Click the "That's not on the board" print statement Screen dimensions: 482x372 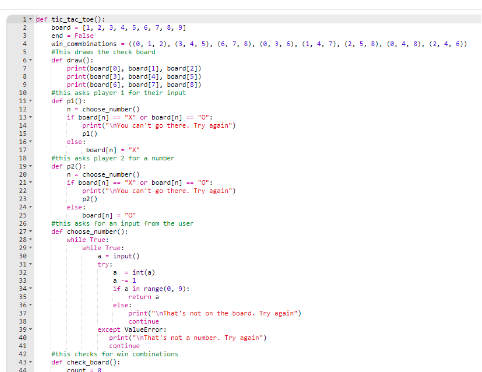[215, 313]
